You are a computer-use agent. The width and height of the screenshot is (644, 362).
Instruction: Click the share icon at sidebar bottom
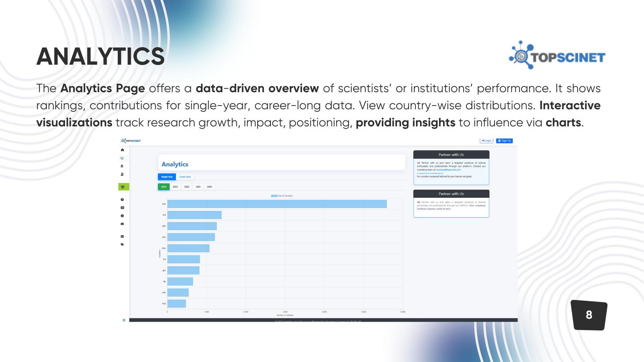pyautogui.click(x=124, y=320)
